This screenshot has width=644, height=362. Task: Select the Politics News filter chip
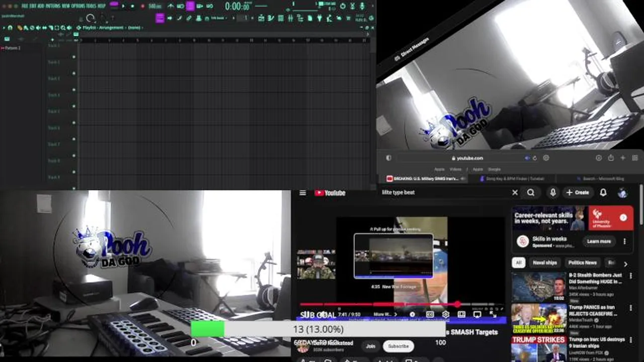coord(582,262)
